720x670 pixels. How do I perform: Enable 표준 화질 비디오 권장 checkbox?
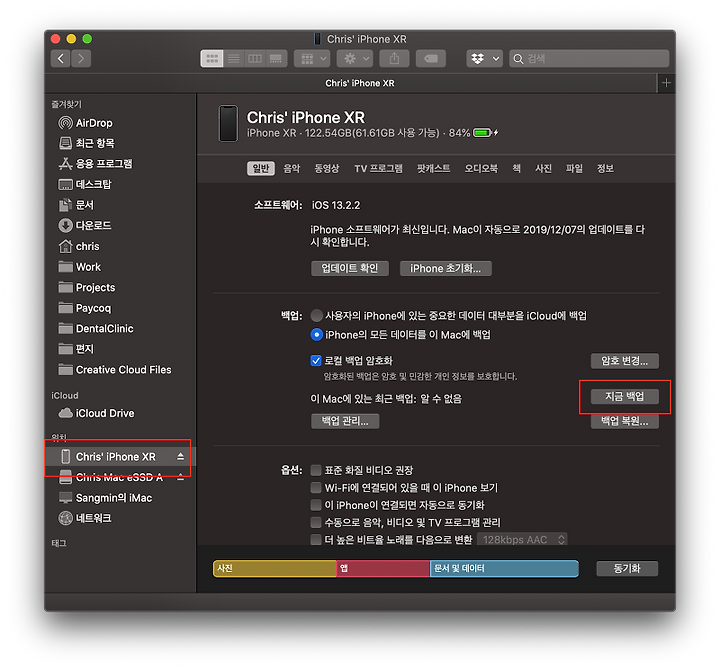click(316, 470)
